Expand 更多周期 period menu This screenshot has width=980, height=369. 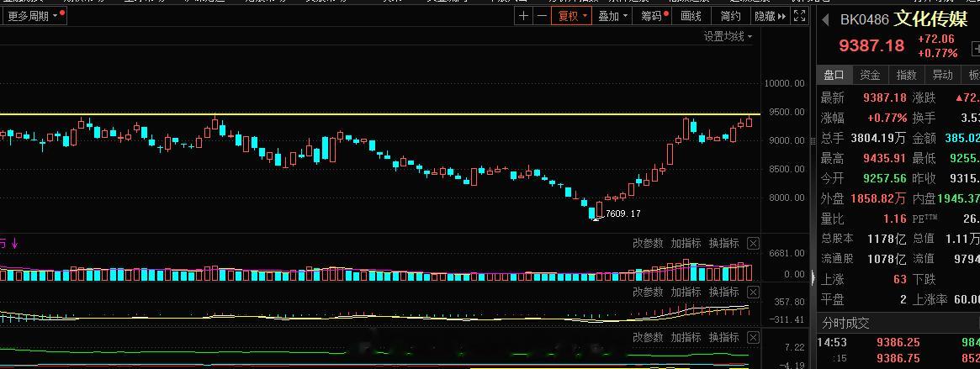pyautogui.click(x=33, y=16)
